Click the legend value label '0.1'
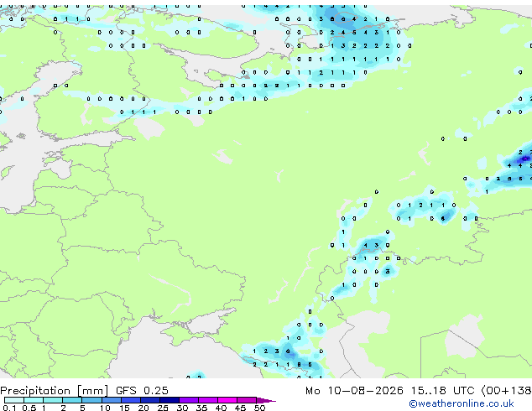 tap(9, 408)
